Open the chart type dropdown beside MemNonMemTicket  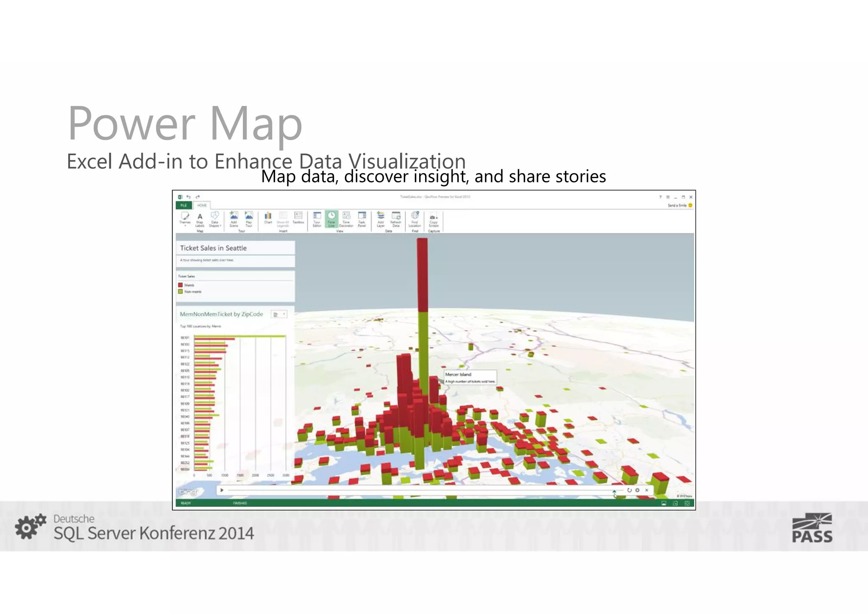tap(279, 314)
